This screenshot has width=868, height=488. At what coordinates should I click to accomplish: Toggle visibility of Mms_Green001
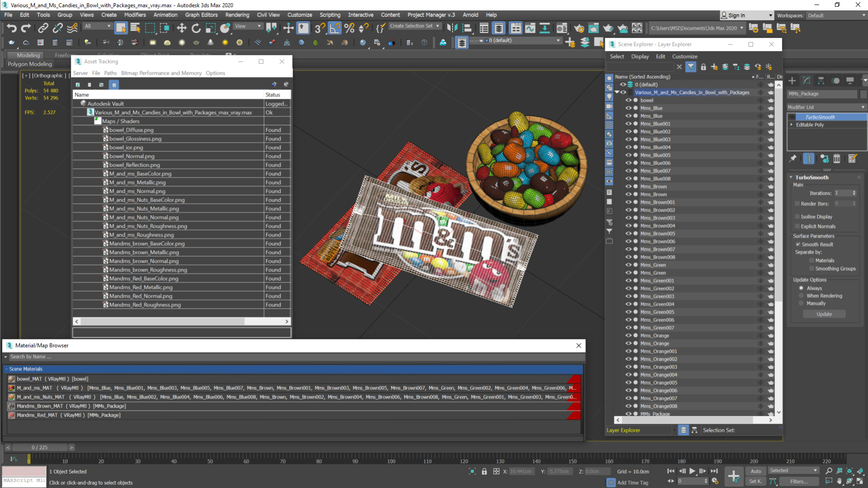click(x=628, y=281)
